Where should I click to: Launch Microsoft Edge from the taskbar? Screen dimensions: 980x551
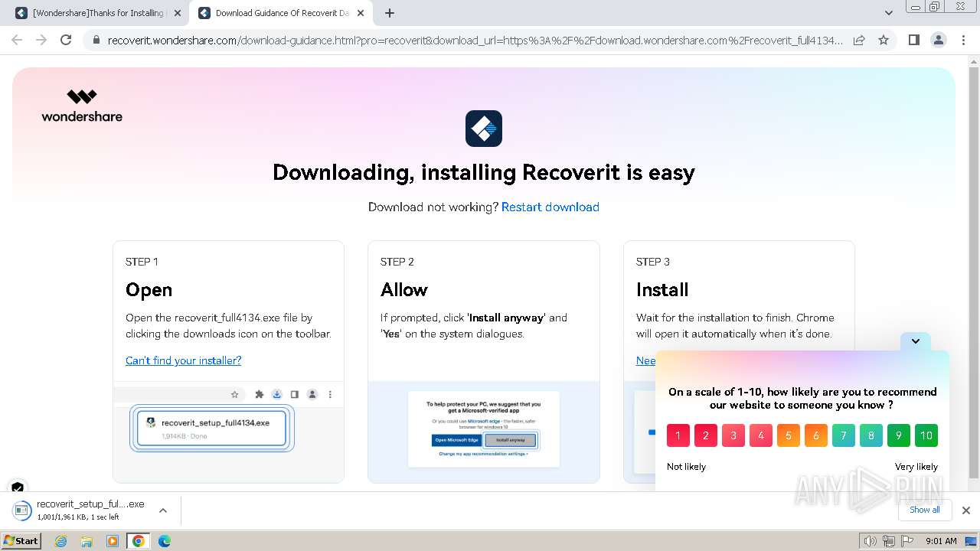pyautogui.click(x=165, y=541)
